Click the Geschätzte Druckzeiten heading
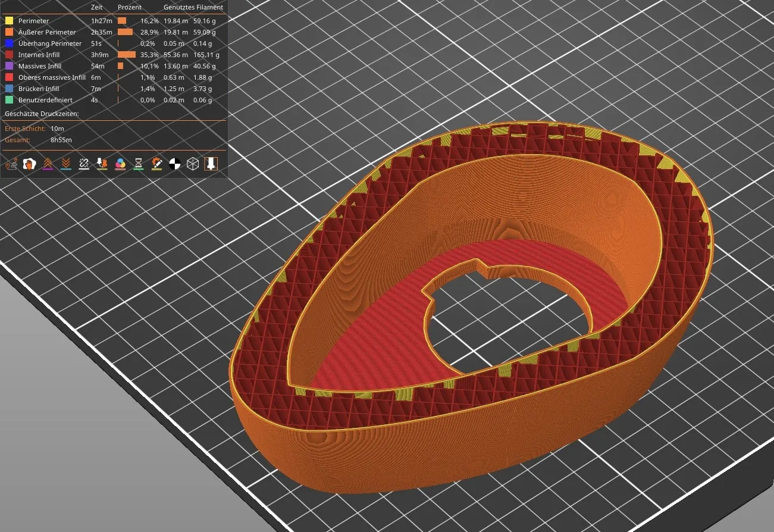 coord(42,114)
